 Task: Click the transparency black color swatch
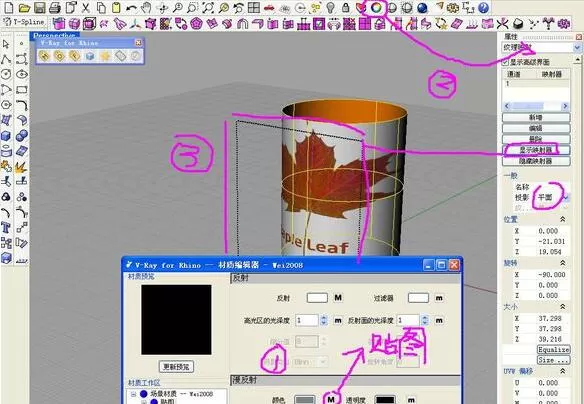tap(385, 400)
